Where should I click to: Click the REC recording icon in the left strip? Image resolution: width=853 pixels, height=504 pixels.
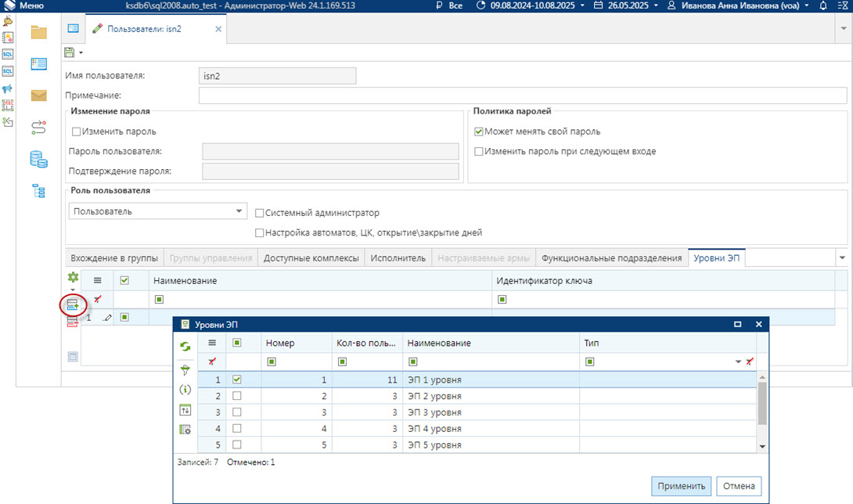coord(8,105)
